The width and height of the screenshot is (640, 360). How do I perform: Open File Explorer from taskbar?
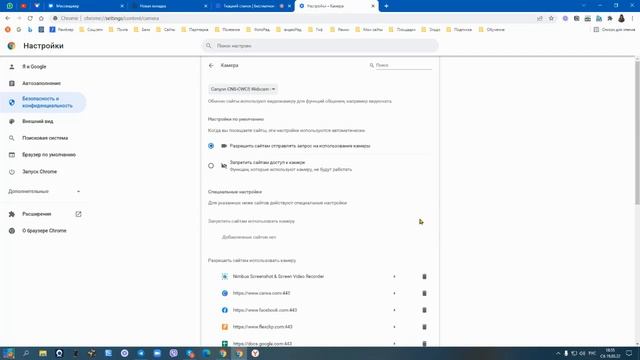tap(42, 353)
